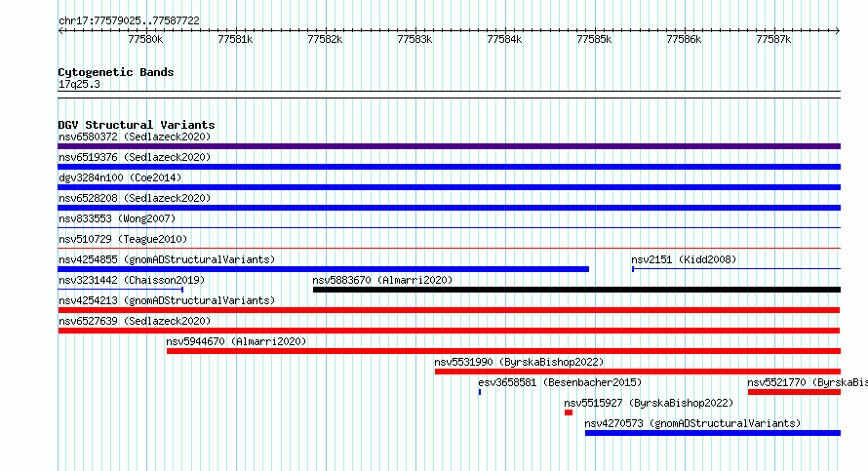This screenshot has width=868, height=471.
Task: Open the nsv6527639 (Sedlazeck2020) label
Action: tap(135, 321)
